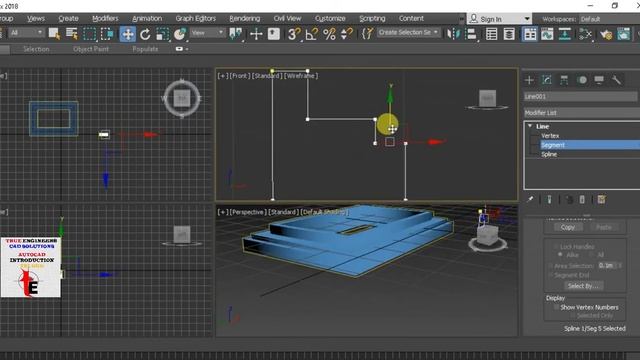Toggle the Ribbon display
The image size is (640, 360).
530,34
